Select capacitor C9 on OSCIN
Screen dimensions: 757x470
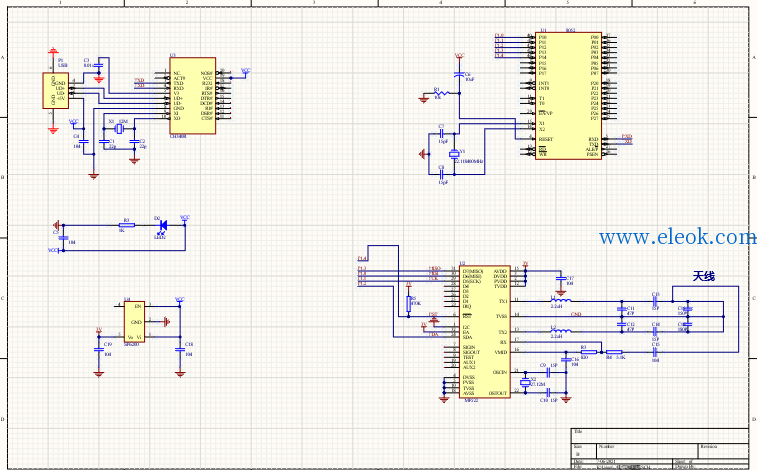(x=548, y=372)
